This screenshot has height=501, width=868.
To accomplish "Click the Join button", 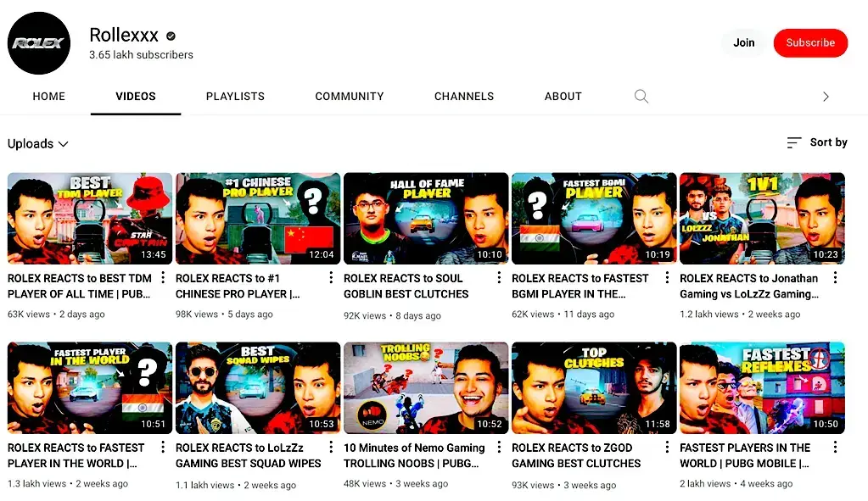I will [743, 42].
